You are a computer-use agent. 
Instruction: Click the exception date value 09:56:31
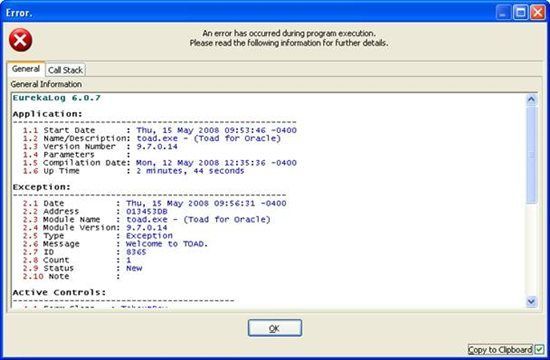[234, 203]
